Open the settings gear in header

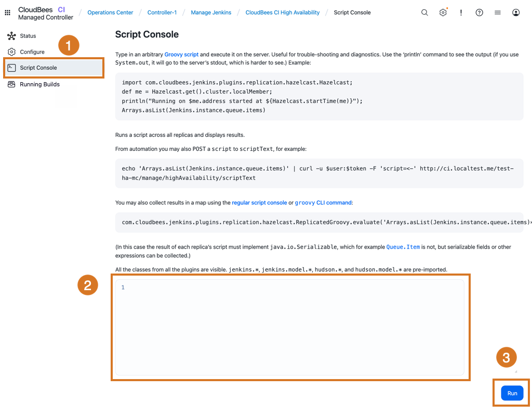pos(443,13)
